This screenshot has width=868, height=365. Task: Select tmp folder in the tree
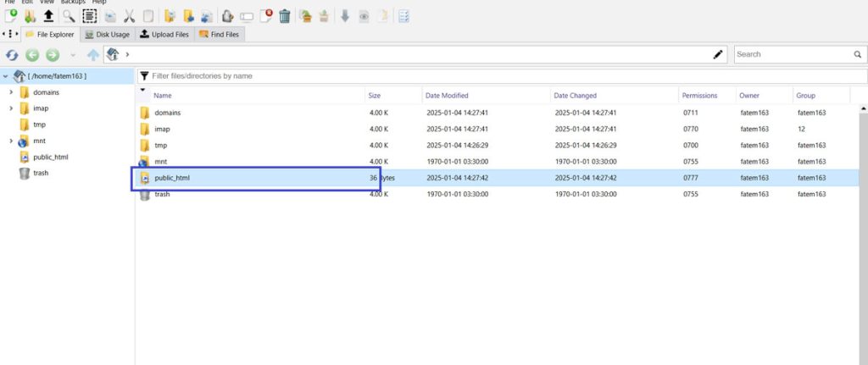click(39, 125)
